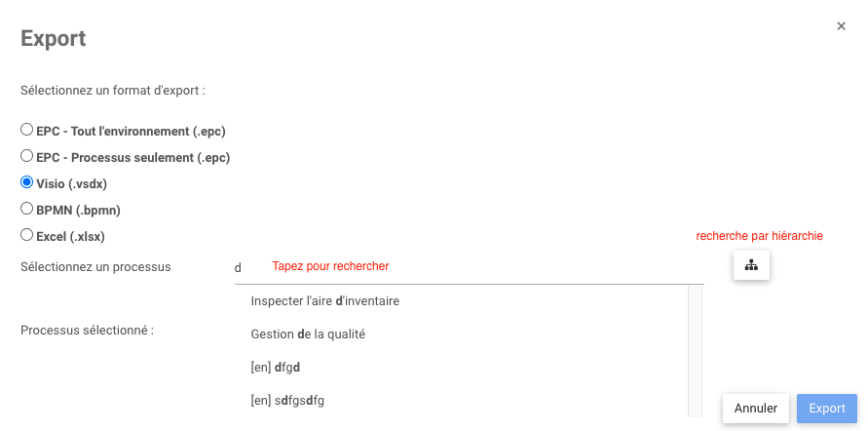Image resolution: width=868 pixels, height=431 pixels.
Task: Click the suggestion list scrollbar
Action: [x=696, y=351]
